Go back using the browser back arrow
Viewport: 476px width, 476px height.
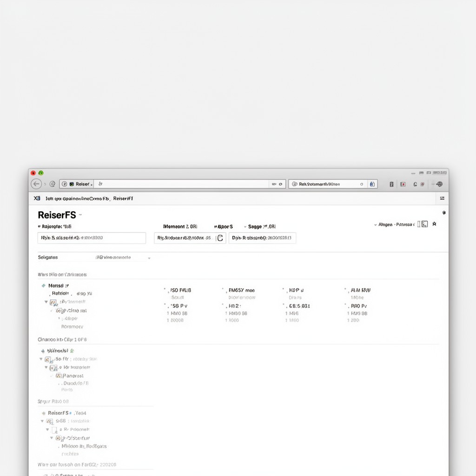pos(36,184)
